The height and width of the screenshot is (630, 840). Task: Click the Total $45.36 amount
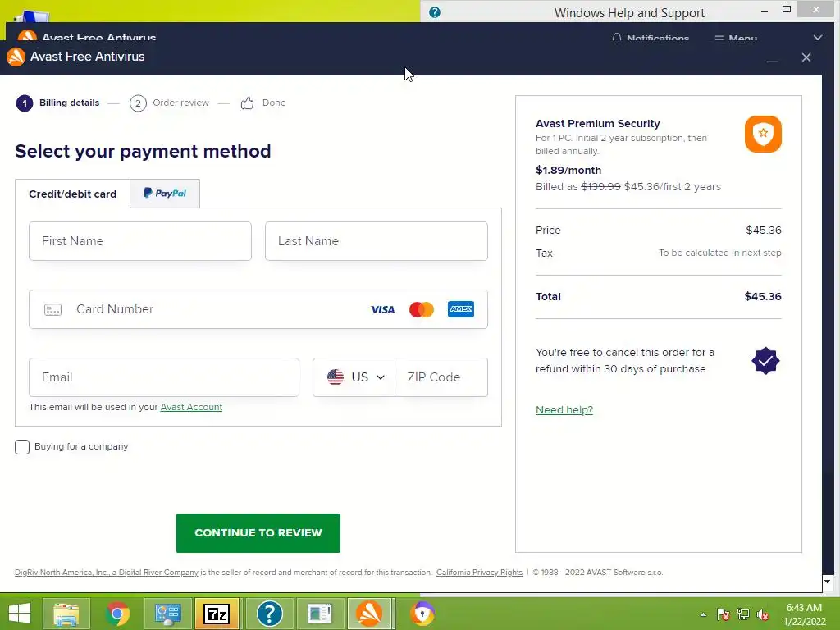tap(763, 297)
